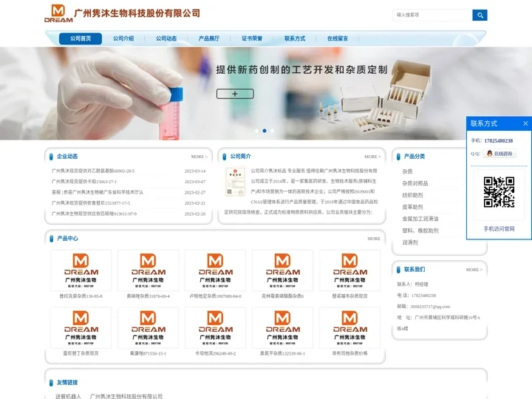Viewport: 532px width, 399px height.
Task: Open the 联系方式 nav tab
Action: click(295, 38)
